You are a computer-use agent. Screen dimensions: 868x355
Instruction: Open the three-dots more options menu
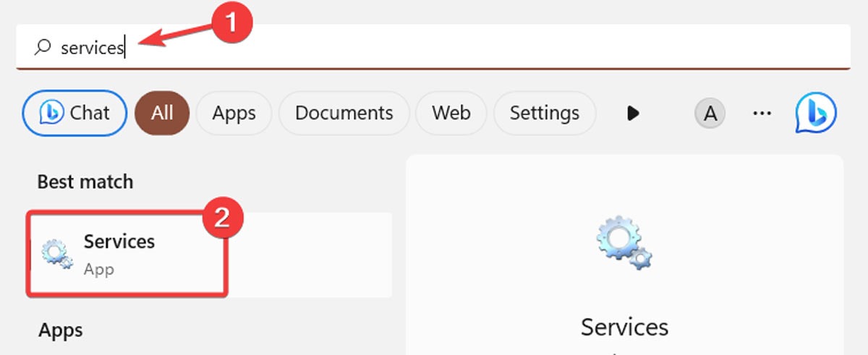762,114
